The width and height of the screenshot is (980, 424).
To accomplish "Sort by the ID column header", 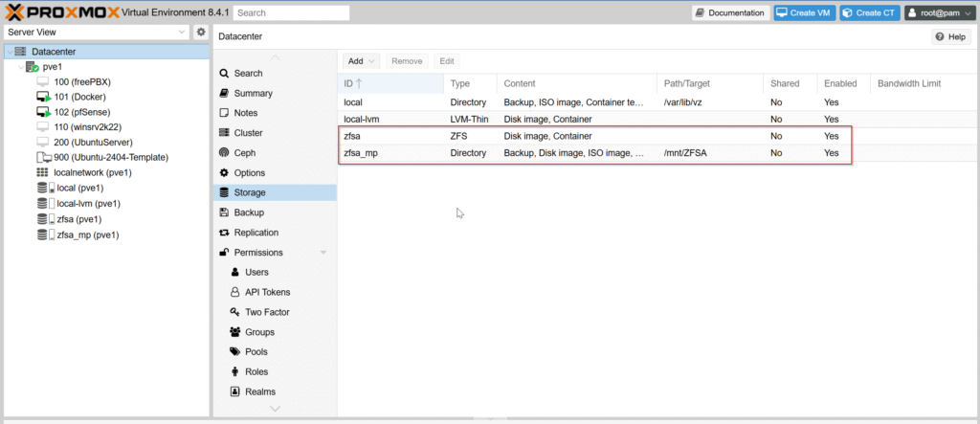I will coord(390,84).
